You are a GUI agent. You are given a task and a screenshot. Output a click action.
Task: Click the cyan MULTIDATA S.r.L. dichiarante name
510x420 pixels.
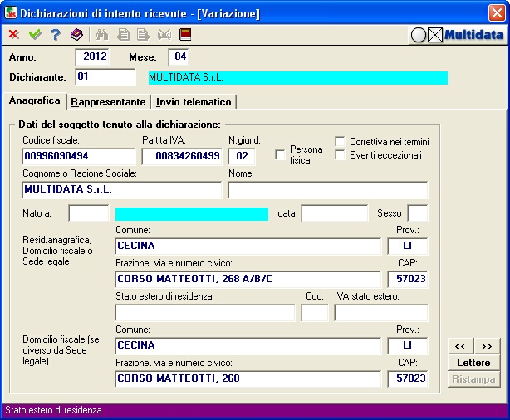click(298, 78)
